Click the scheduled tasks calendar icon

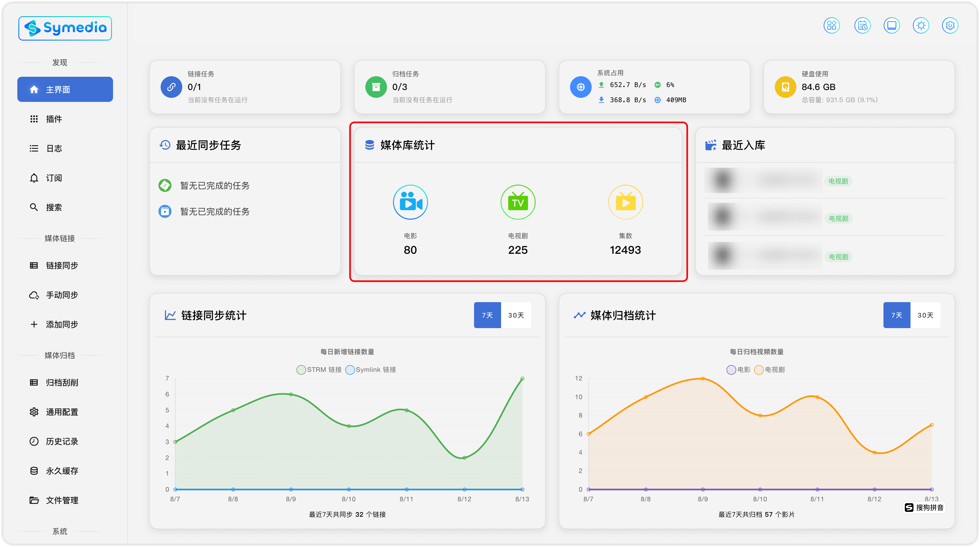point(862,25)
